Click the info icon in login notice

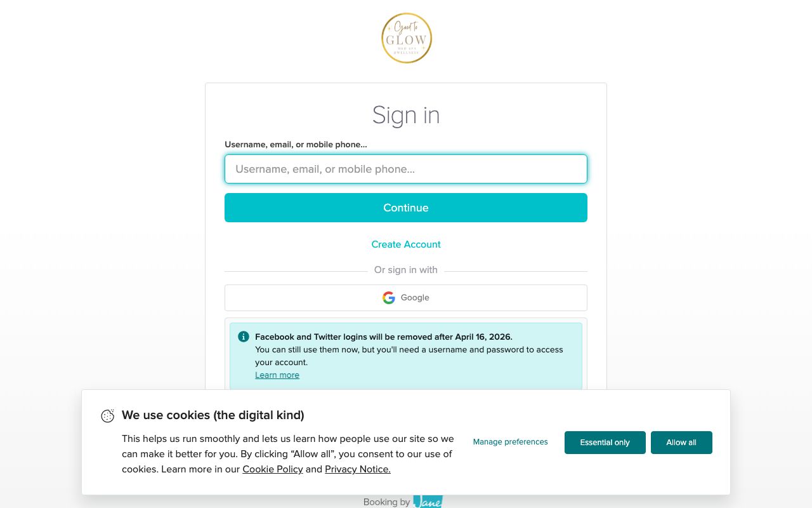point(244,337)
